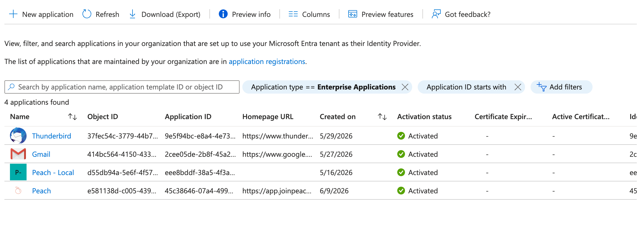The width and height of the screenshot is (644, 231).
Task: Select object ID 37fec54c-3779-44b7...
Action: click(123, 136)
